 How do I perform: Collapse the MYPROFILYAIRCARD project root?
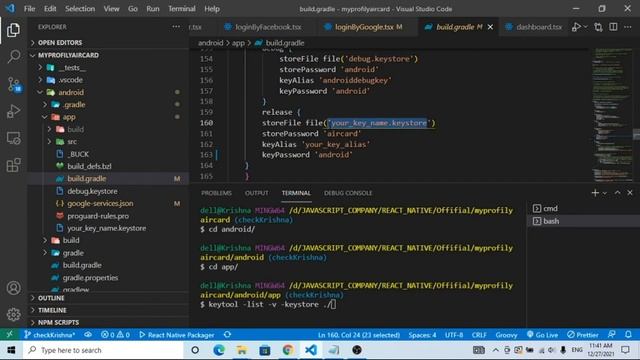coord(68,55)
